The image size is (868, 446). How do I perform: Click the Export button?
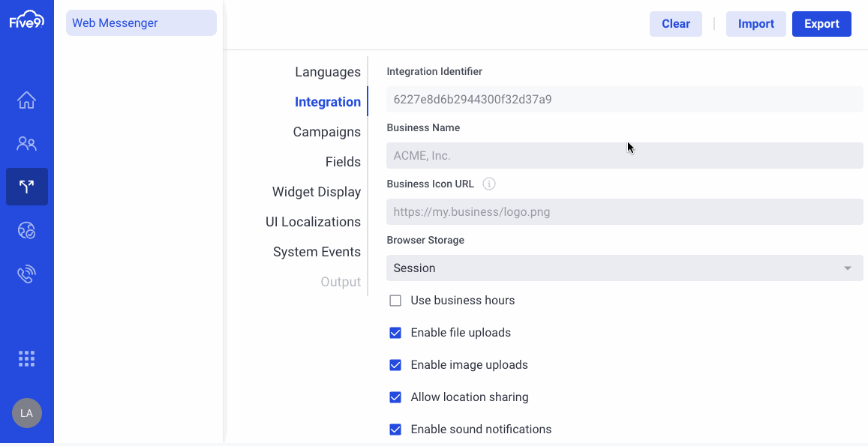(x=821, y=24)
